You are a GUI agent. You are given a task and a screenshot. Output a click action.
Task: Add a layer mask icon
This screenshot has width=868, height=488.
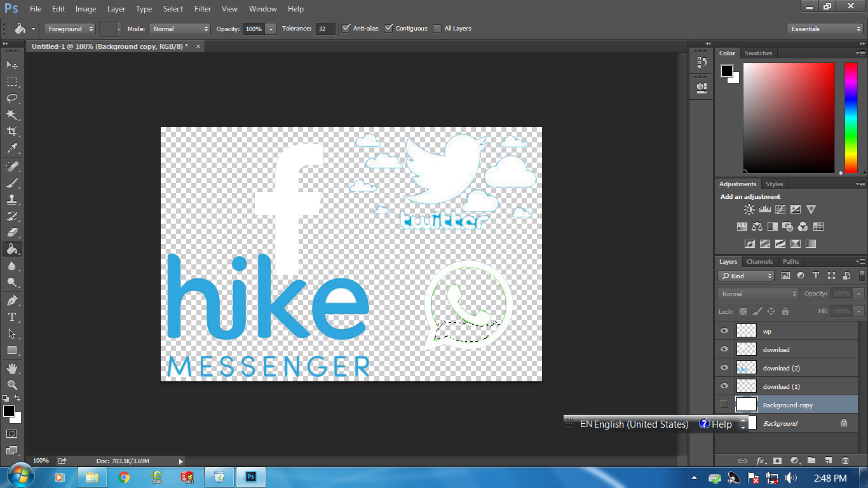[x=777, y=461]
